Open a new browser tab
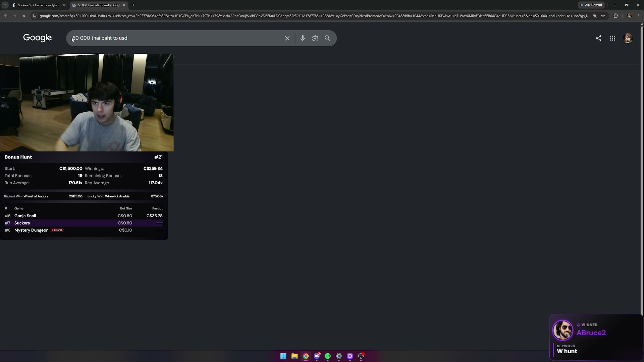Image resolution: width=644 pixels, height=362 pixels. click(x=133, y=5)
